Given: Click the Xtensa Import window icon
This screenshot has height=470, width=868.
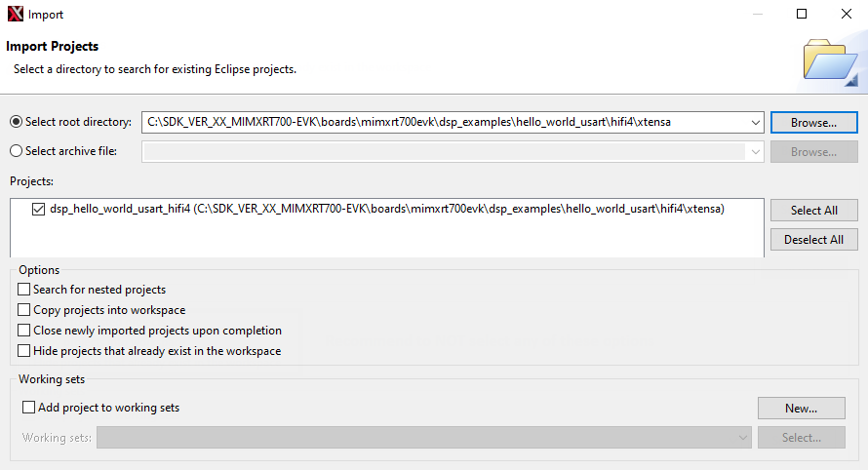Looking at the screenshot, I should pos(15,15).
